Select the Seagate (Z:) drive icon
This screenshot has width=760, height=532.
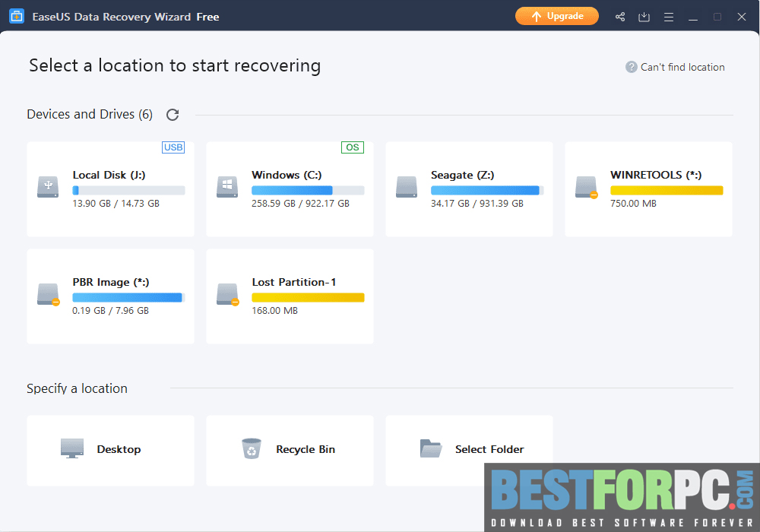click(x=406, y=187)
